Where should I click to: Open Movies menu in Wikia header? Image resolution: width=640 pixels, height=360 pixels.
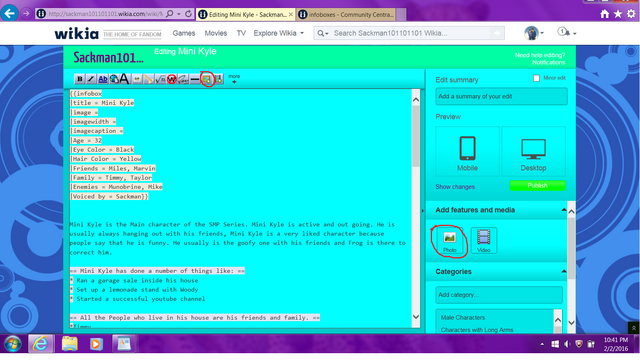216,33
